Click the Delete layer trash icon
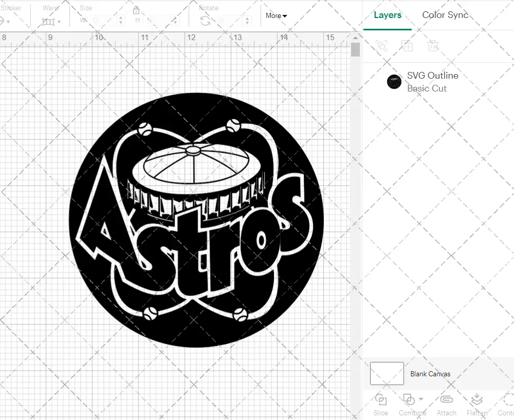 tap(433, 46)
